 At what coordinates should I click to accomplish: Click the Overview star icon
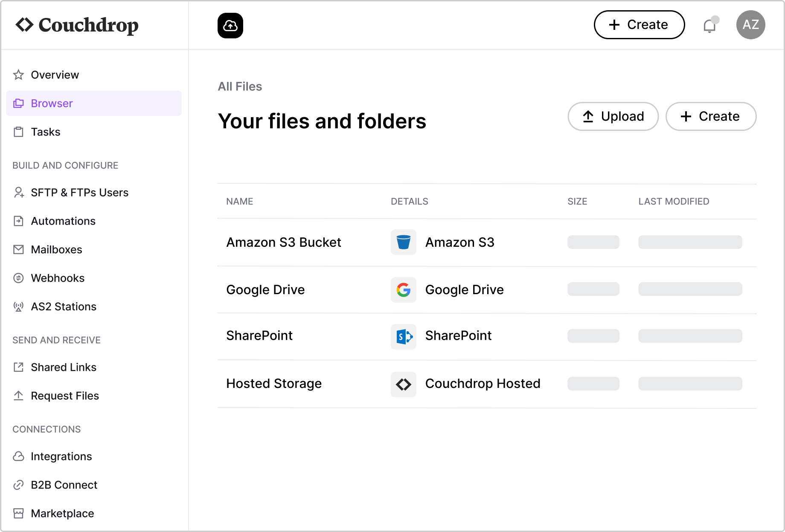point(18,75)
